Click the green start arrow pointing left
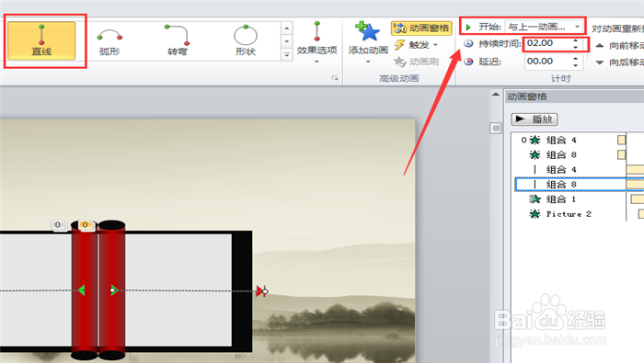644x363 pixels. pos(81,290)
